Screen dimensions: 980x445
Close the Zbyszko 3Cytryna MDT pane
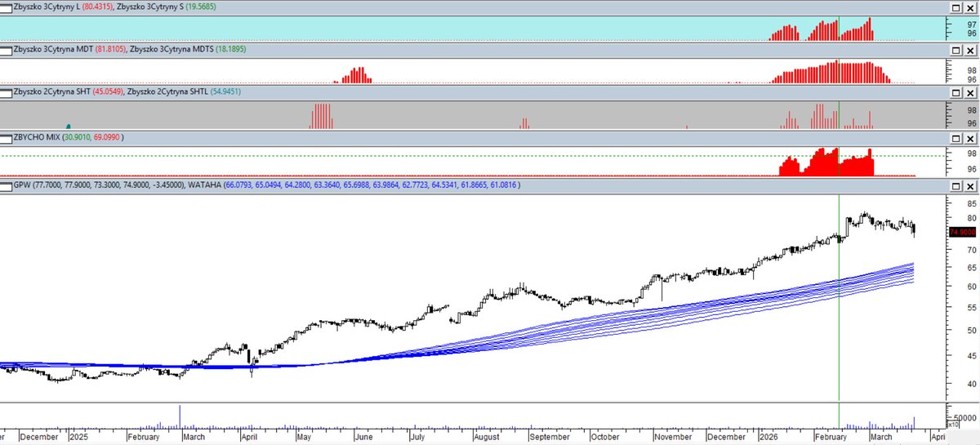point(970,50)
